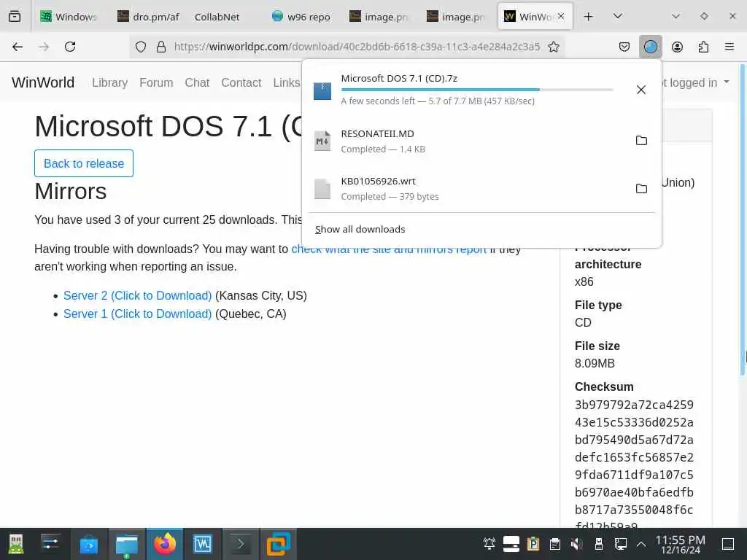Download from Server 2 Kansas City
This screenshot has height=560, width=747.
pos(137,295)
